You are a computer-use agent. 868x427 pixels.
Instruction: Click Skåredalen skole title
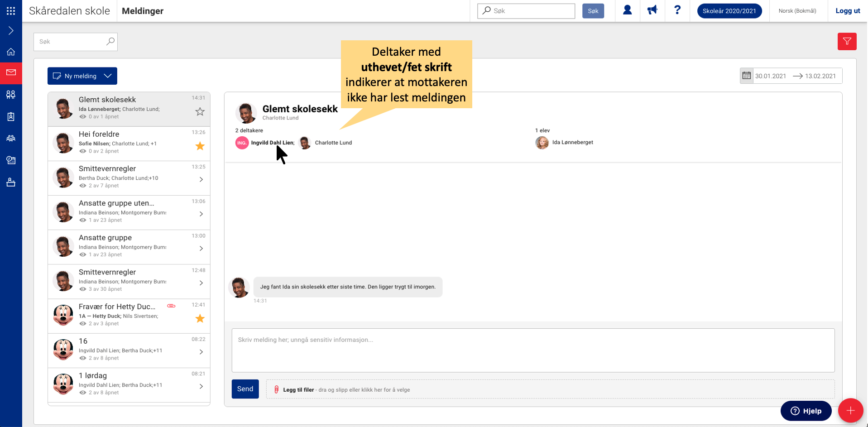[x=69, y=11]
